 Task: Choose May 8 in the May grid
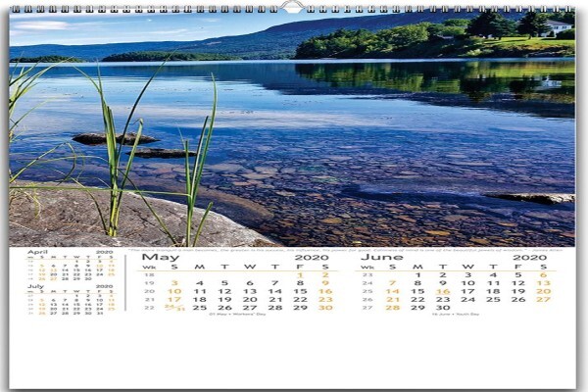[300, 283]
